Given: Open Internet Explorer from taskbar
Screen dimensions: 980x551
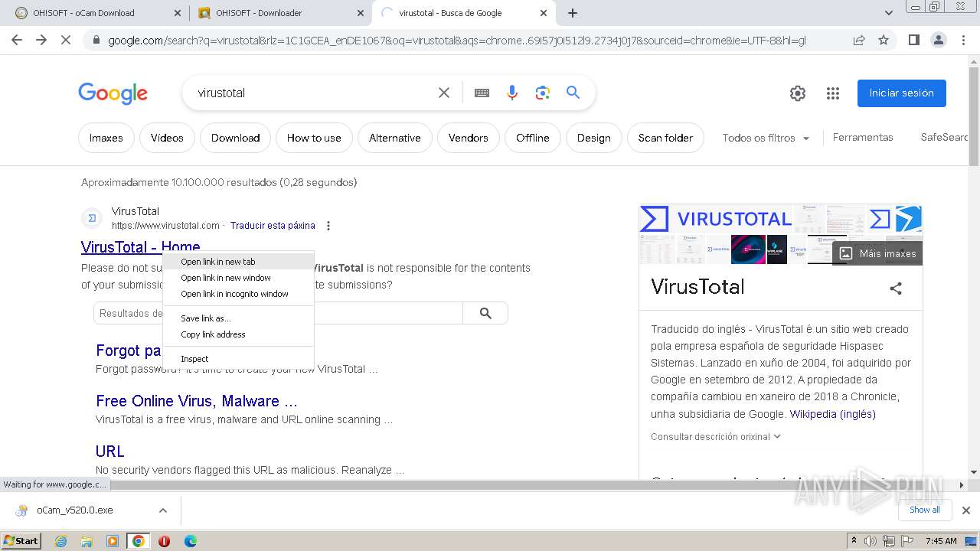Looking at the screenshot, I should click(60, 541).
